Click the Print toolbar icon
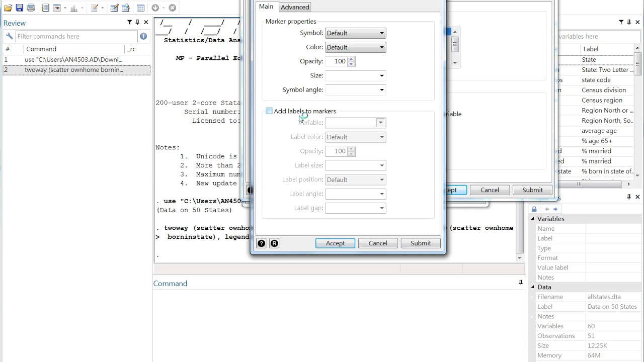 pos(31,8)
